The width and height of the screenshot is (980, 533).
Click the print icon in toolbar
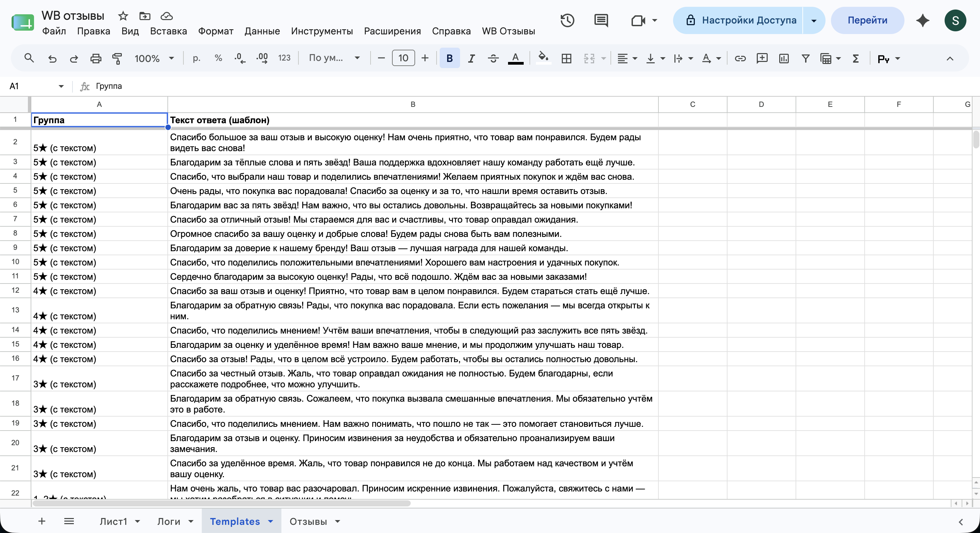96,58
